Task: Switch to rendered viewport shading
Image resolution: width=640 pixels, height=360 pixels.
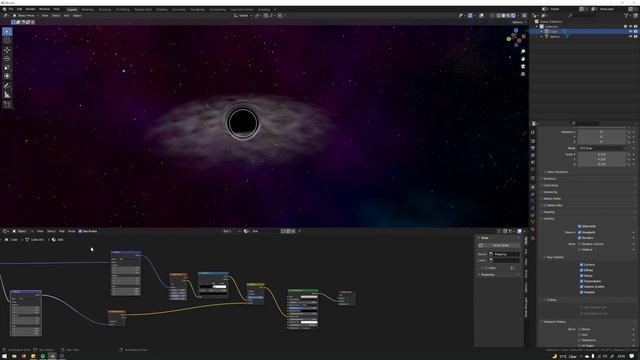Action: coord(513,16)
